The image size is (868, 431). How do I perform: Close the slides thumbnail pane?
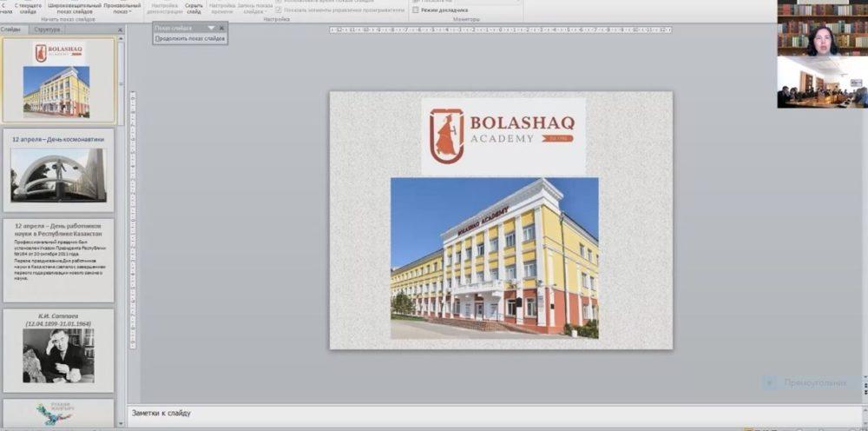click(x=120, y=30)
